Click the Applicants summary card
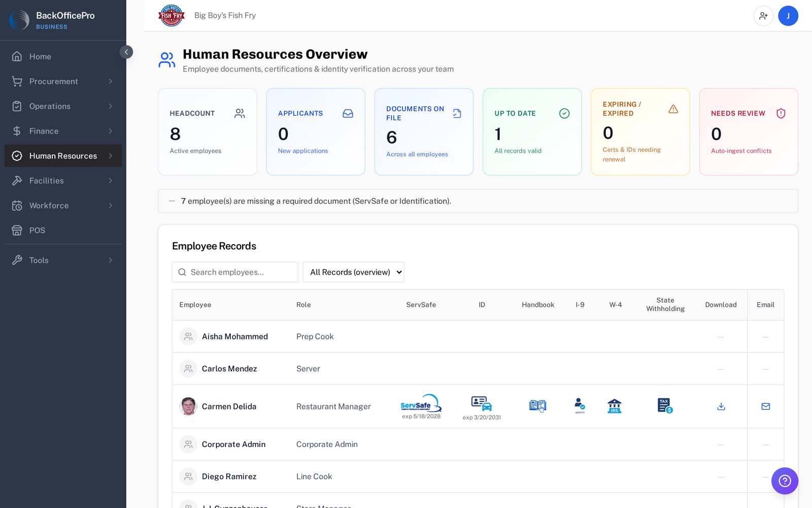 click(x=316, y=132)
